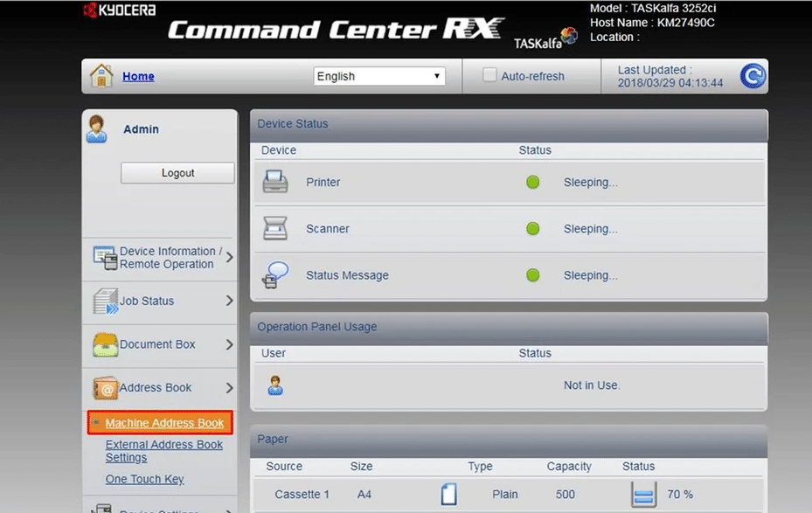Click the Status Message green indicator
This screenshot has width=812, height=513.
533,275
